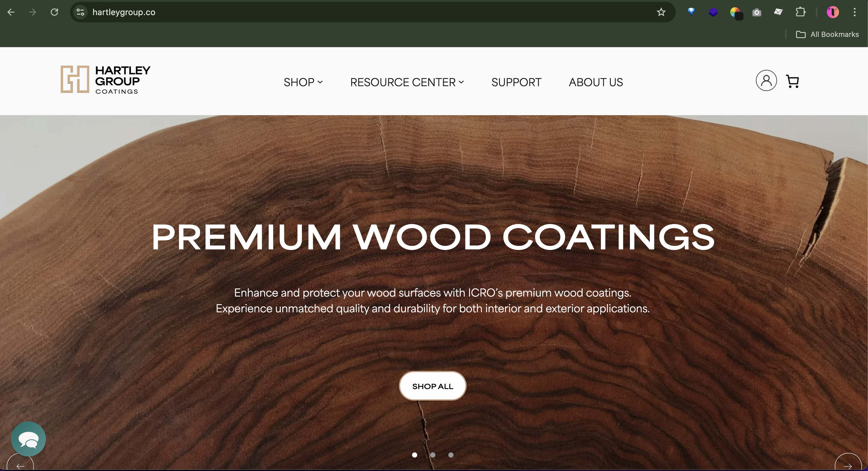Bookmark this page with the star icon
The height and width of the screenshot is (471, 868).
point(661,12)
